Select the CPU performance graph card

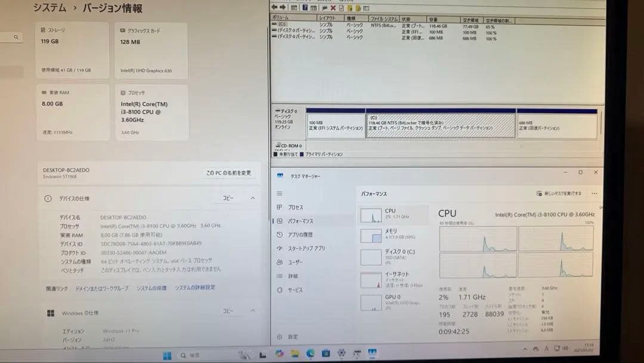point(391,215)
